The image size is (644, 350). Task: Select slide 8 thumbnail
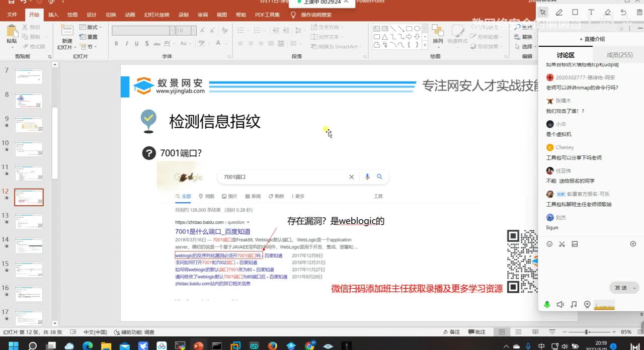pyautogui.click(x=29, y=100)
